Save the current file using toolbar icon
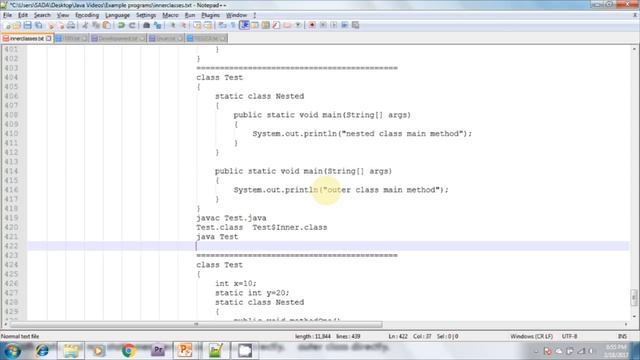The height and width of the screenshot is (360, 640). pyautogui.click(x=27, y=25)
